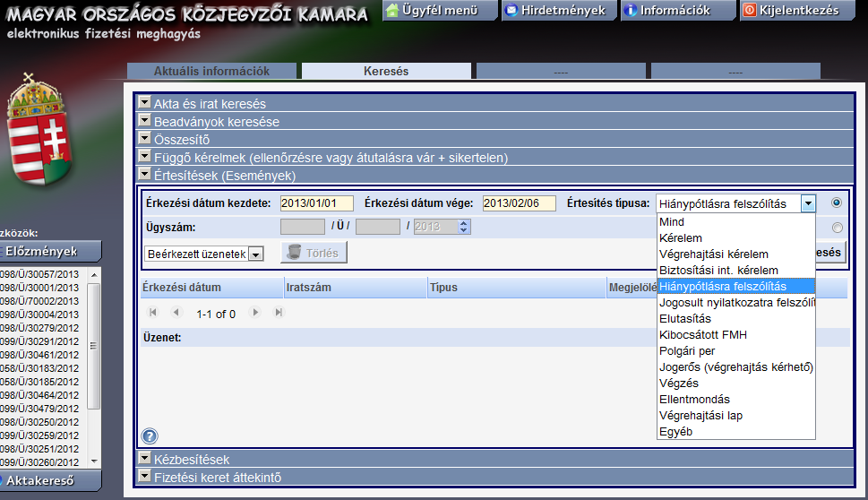Select the Ügyszám search radio button
Image resolution: width=868 pixels, height=500 pixels.
coord(837,228)
